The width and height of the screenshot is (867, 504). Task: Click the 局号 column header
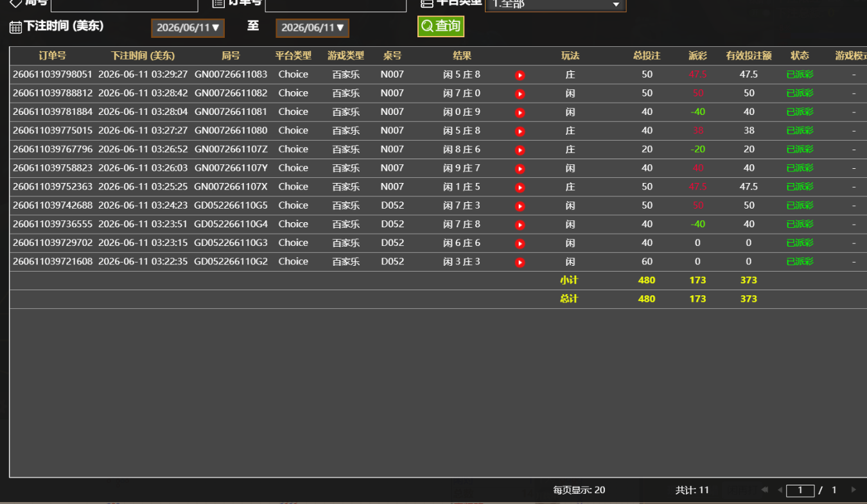(x=231, y=56)
